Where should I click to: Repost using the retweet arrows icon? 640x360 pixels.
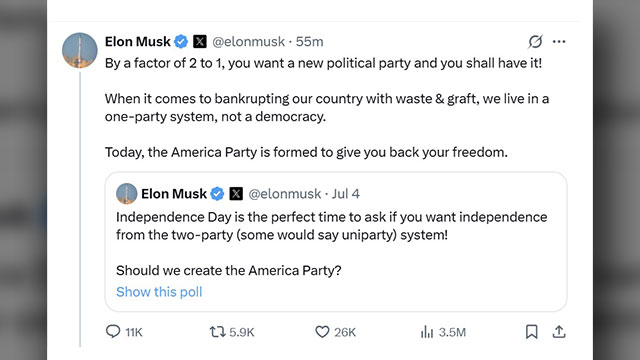218,332
